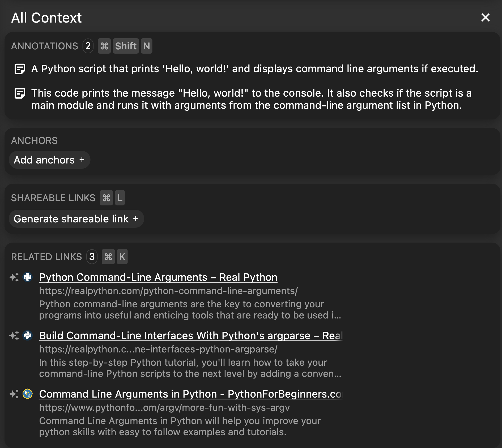
Task: Click Python favicon next to Python Command-Line Arguments
Action: click(28, 277)
